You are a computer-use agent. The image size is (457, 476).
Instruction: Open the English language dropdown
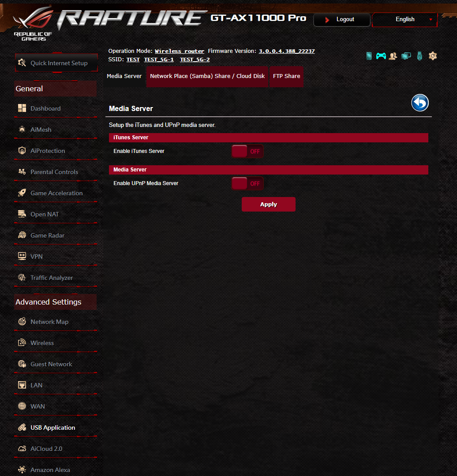[x=405, y=19]
